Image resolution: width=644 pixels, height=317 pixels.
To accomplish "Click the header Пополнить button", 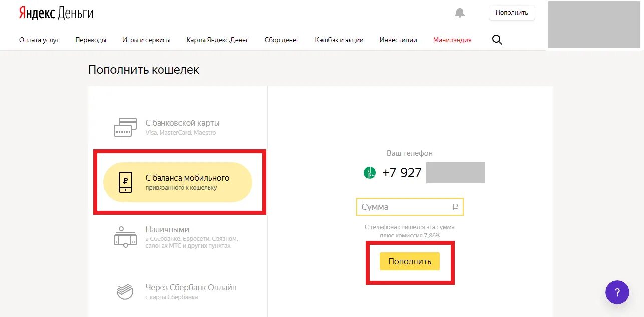I will pos(512,13).
